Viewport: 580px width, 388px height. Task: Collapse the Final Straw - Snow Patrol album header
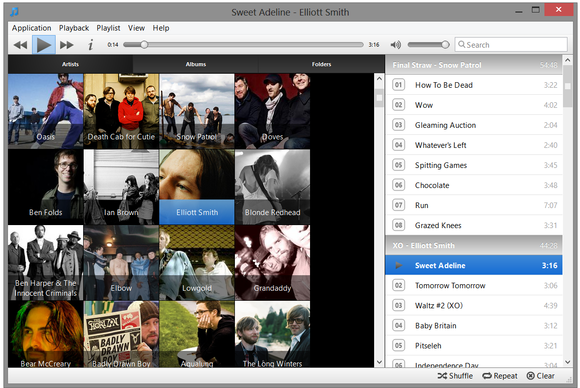tap(474, 65)
